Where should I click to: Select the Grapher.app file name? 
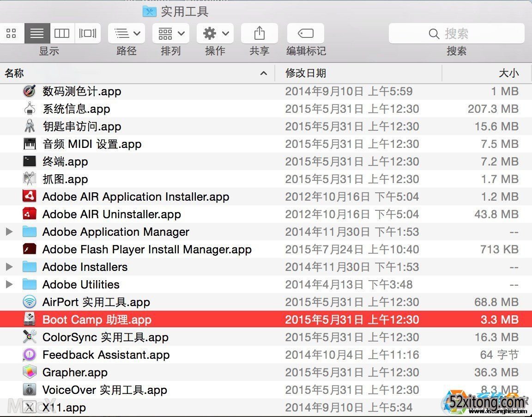pos(75,373)
